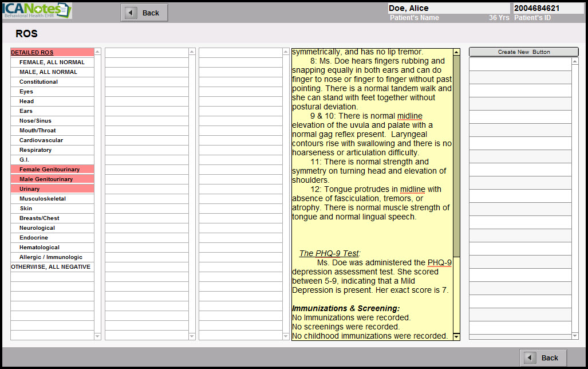Choose the Constitutional category

[x=38, y=82]
